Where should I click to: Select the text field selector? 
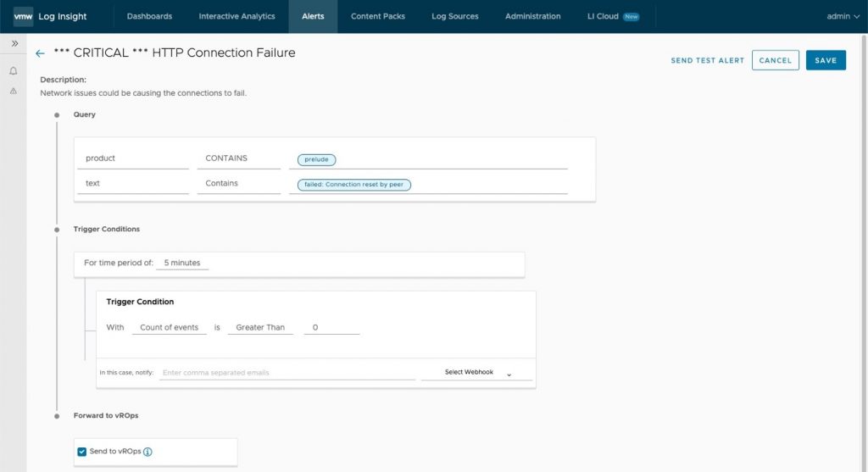point(133,183)
